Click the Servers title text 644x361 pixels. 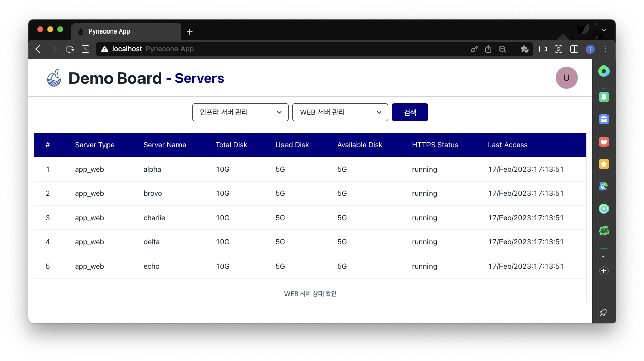pos(199,78)
